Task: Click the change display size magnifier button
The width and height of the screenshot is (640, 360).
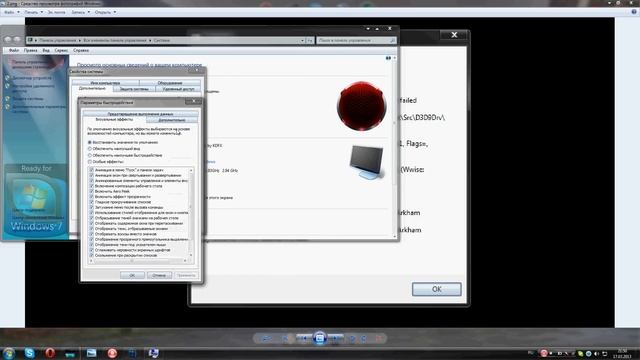Action: (x=267, y=338)
